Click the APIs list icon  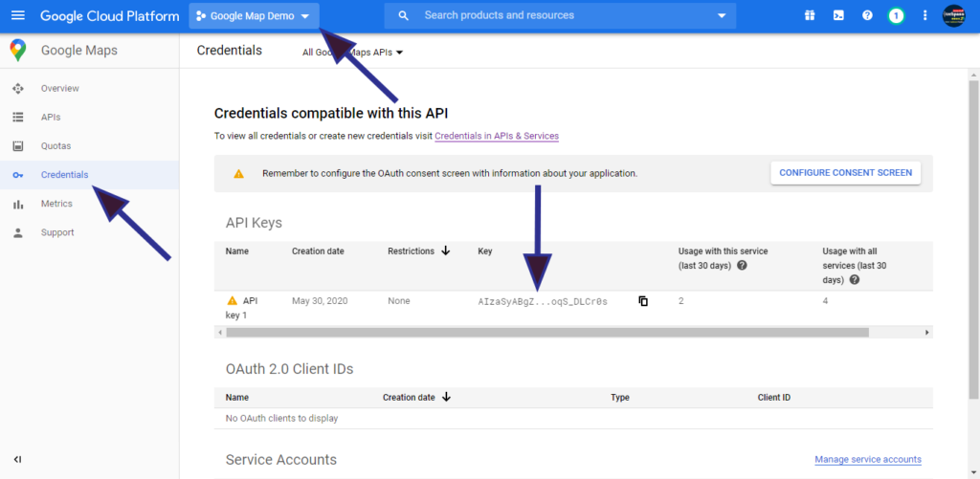18,118
